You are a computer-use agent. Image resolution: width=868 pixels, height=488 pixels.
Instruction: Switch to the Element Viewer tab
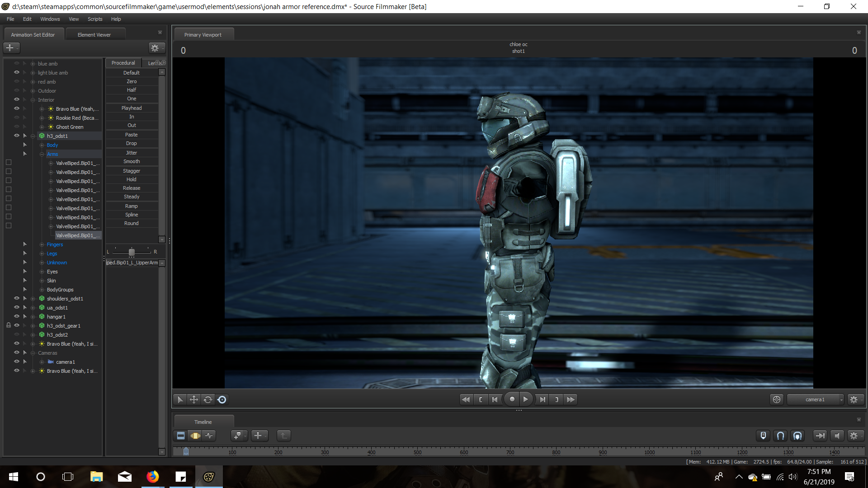tap(94, 35)
